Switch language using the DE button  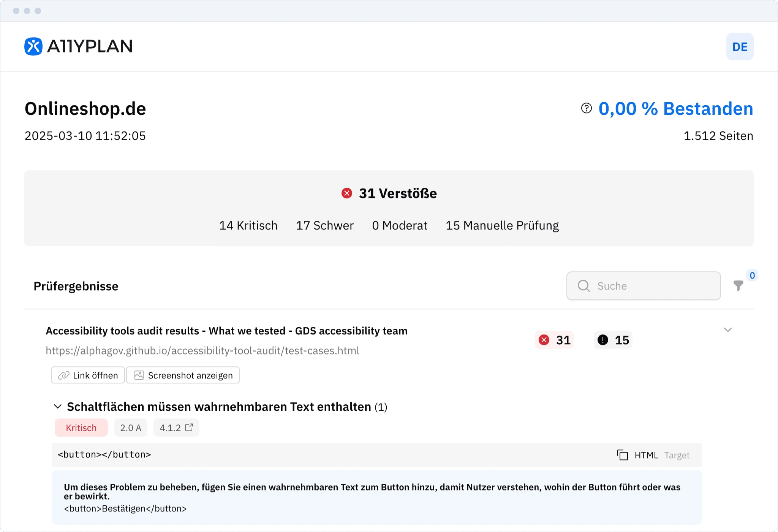pos(739,46)
